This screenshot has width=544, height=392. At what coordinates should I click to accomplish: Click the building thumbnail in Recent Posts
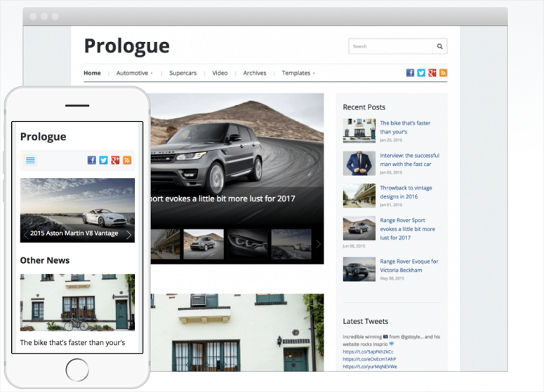click(359, 130)
